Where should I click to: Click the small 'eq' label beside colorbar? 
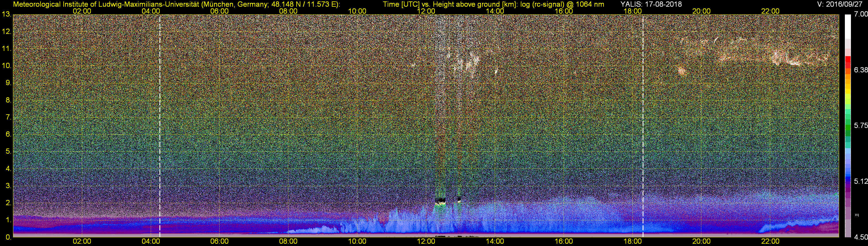(857, 215)
